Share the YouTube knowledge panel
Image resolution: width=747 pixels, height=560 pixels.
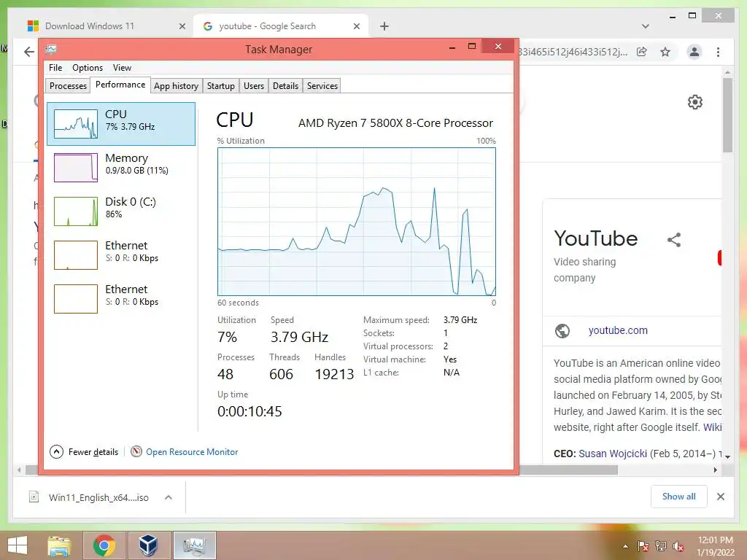point(673,239)
